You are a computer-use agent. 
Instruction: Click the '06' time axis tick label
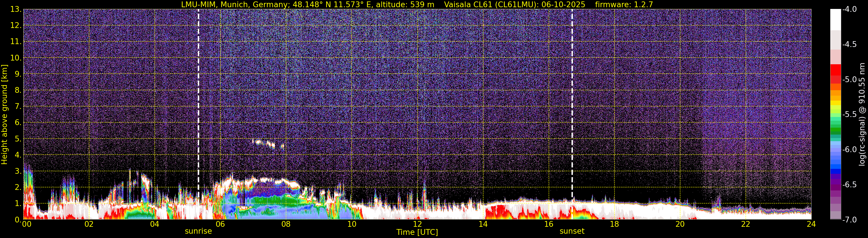220,224
